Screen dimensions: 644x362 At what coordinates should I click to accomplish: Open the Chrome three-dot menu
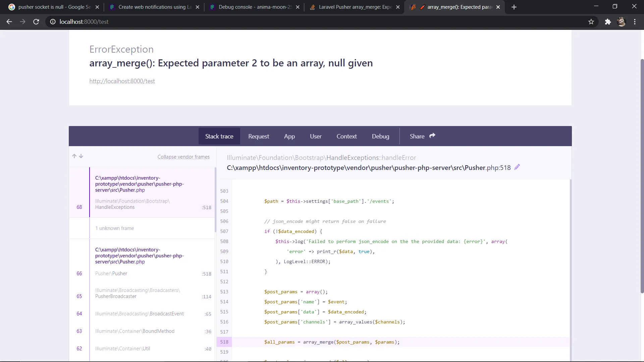(635, 22)
